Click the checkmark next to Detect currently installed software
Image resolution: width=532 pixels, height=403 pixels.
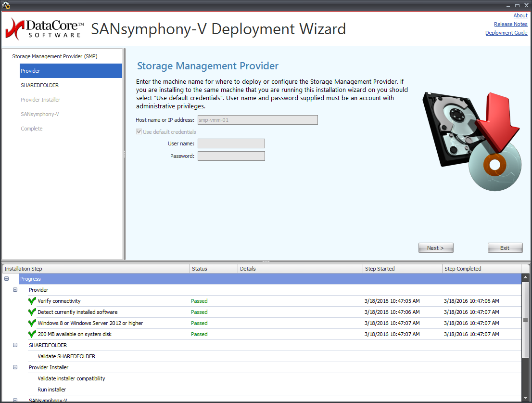coord(32,312)
